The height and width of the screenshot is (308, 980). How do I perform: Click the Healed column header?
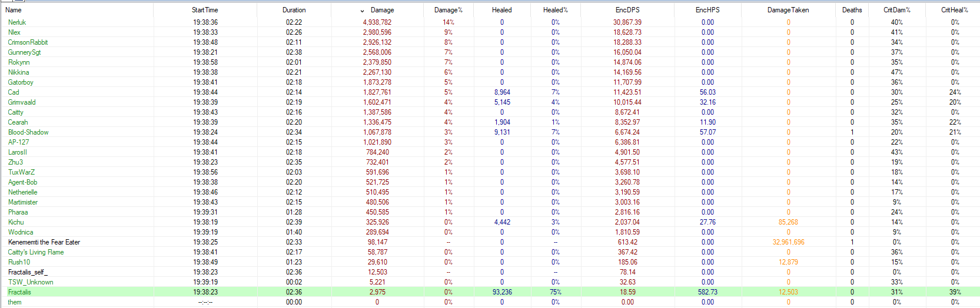[501, 10]
